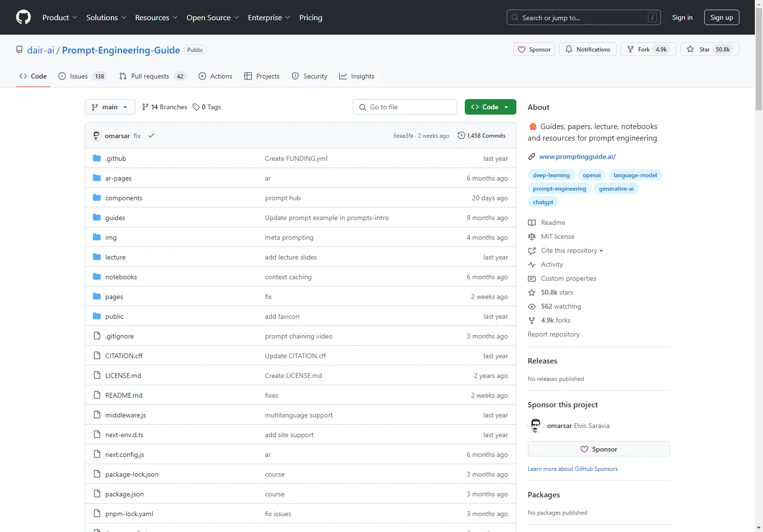Open 1,458 Commits history link
This screenshot has width=763, height=532.
pyautogui.click(x=482, y=135)
